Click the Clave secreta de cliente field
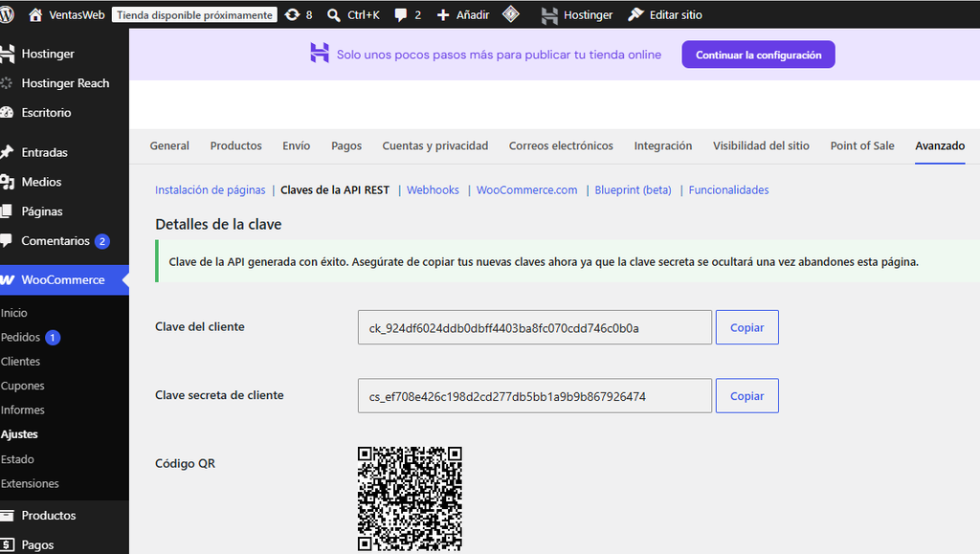Viewport: 980px width, 554px height. point(534,396)
